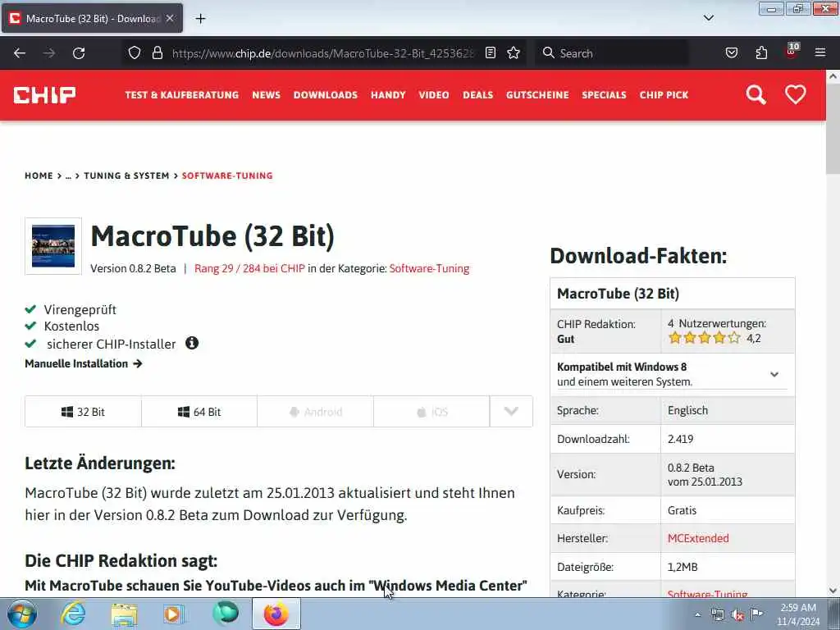This screenshot has height=630, width=840.
Task: Expand Kompatibel mit Windows 8 chevron
Action: 774,374
